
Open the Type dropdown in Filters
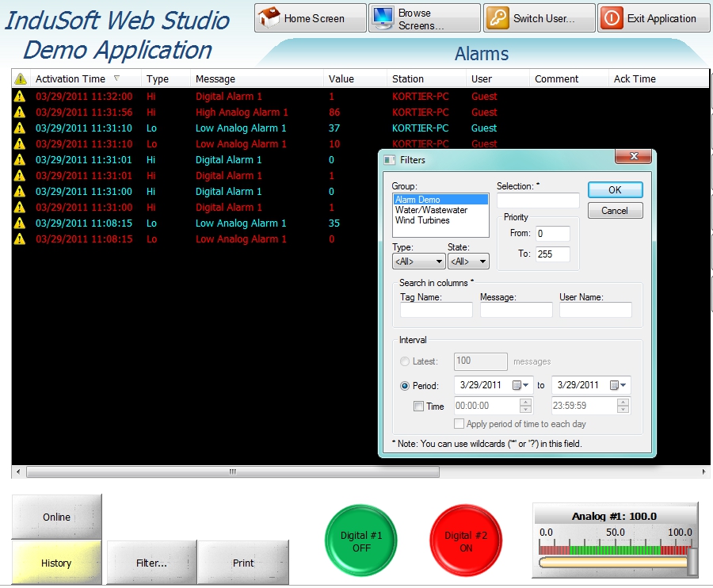[x=418, y=262]
